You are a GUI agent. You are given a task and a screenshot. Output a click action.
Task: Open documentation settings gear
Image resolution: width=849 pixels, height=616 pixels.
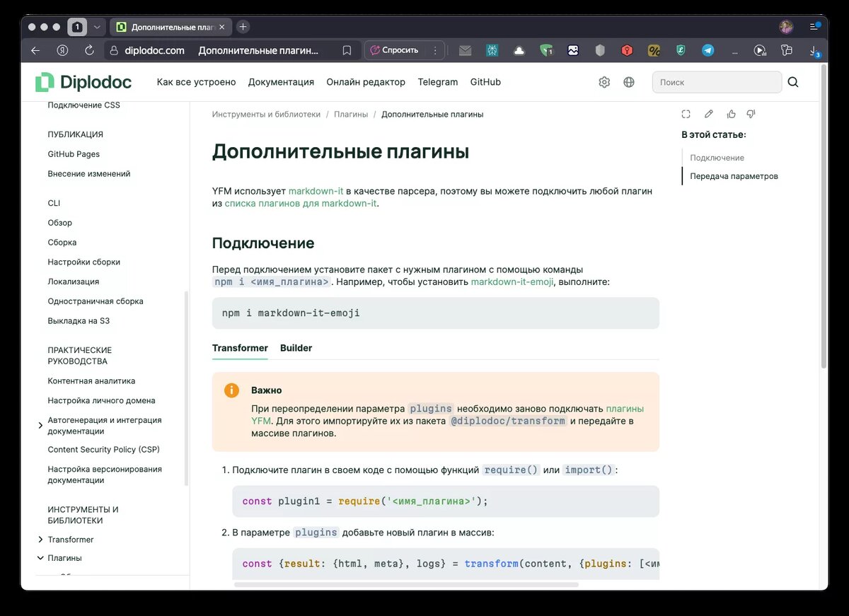click(604, 82)
